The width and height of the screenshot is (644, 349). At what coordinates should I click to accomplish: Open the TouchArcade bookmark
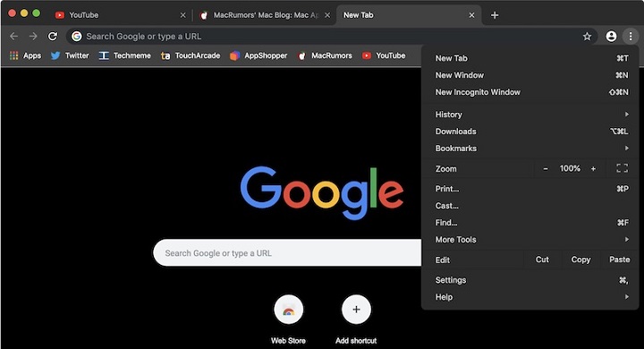[x=191, y=55]
